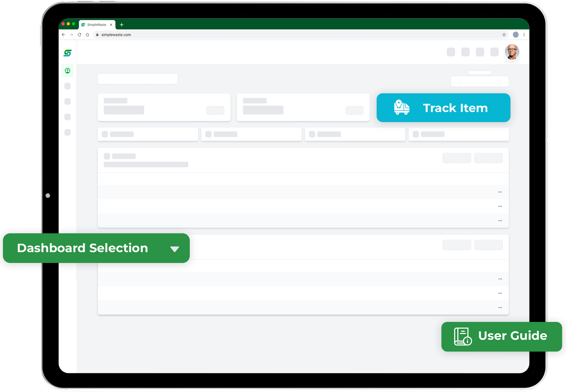Click the first row options menu dots
Image resolution: width=566 pixels, height=392 pixels.
[x=500, y=192]
